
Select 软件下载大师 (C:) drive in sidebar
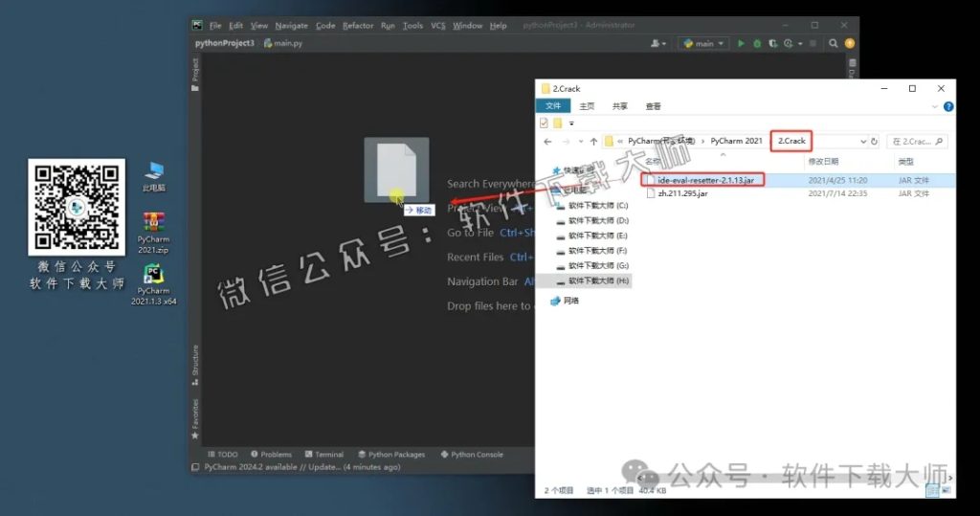[591, 206]
